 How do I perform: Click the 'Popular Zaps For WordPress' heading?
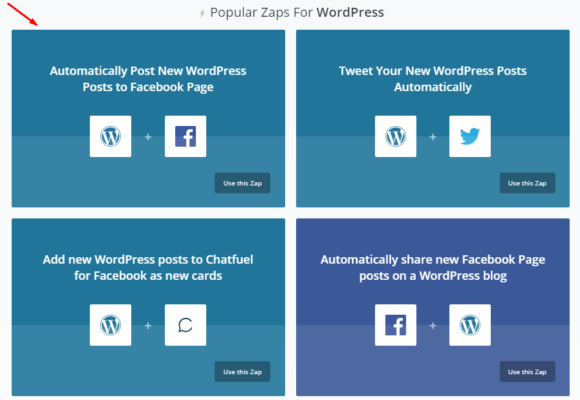297,13
